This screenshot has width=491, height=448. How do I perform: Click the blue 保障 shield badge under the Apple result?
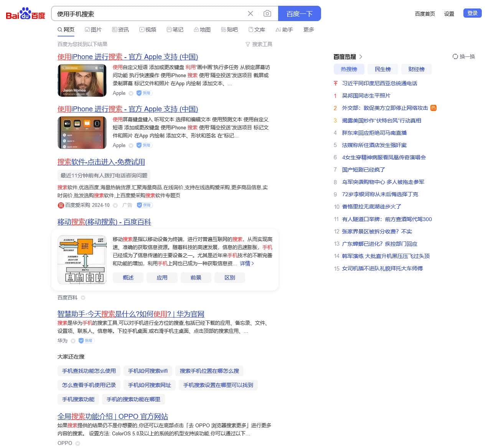pyautogui.click(x=144, y=93)
